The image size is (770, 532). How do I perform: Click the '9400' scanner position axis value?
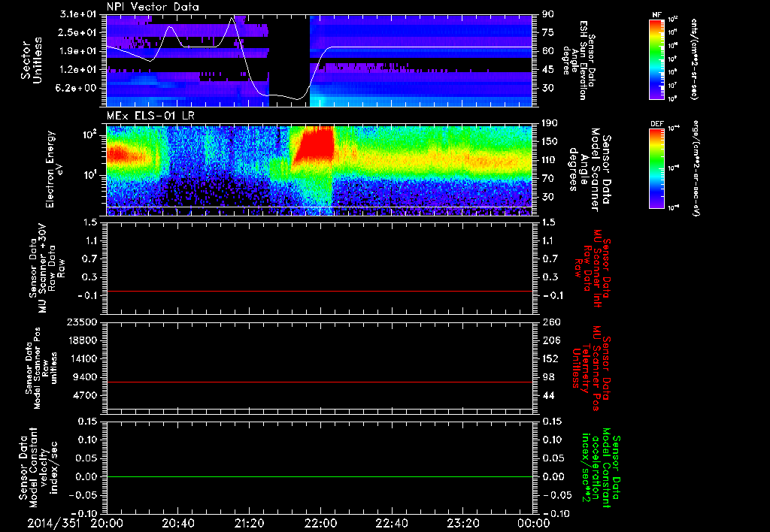coord(86,377)
